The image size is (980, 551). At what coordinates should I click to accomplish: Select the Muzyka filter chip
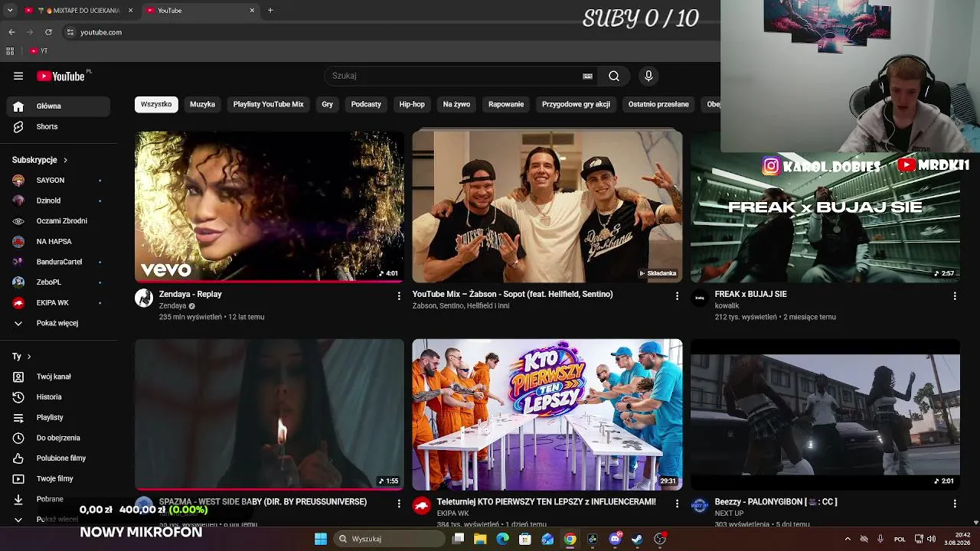tap(203, 104)
